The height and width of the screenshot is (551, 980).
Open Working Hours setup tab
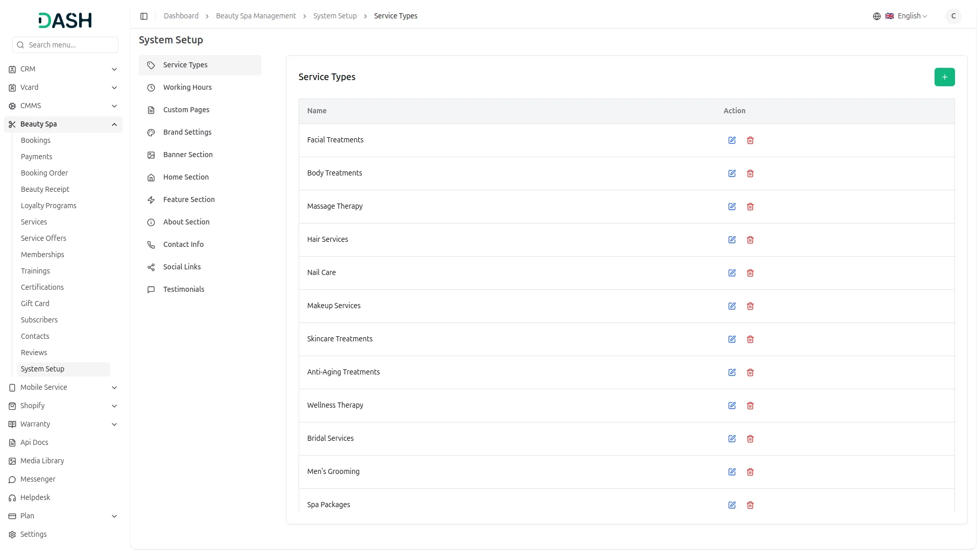tap(187, 87)
